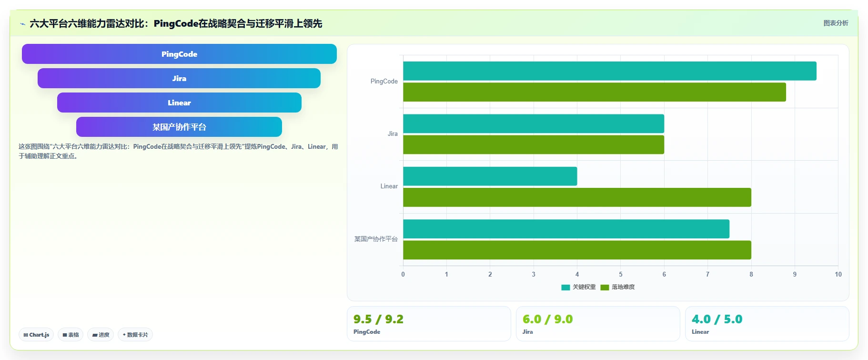The width and height of the screenshot is (868, 360).
Task: Click Jira's teal 关键权重 bar
Action: [x=534, y=123]
